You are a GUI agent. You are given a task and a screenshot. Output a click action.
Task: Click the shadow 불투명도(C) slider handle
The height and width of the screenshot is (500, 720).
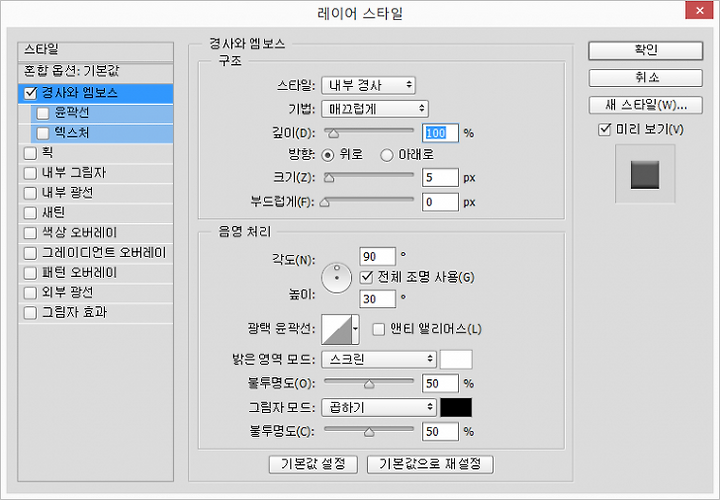(369, 432)
